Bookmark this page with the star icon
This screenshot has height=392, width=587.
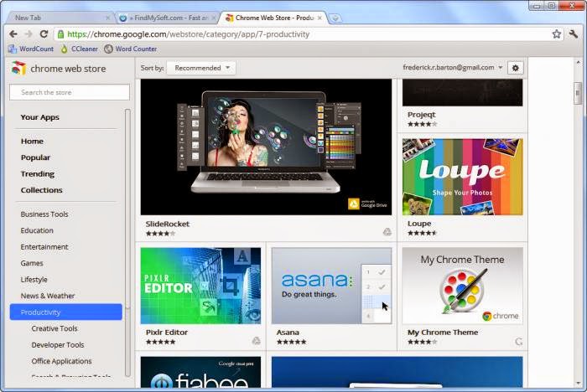pyautogui.click(x=556, y=34)
